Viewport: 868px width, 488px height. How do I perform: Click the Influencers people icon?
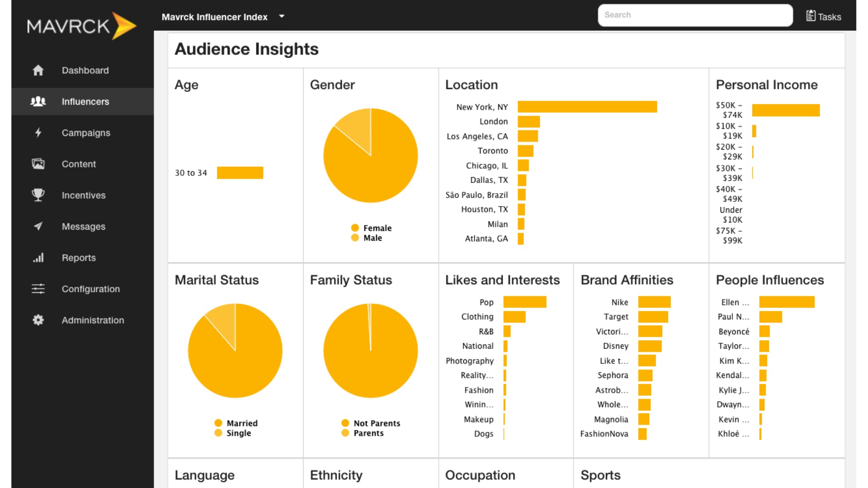[x=38, y=101]
